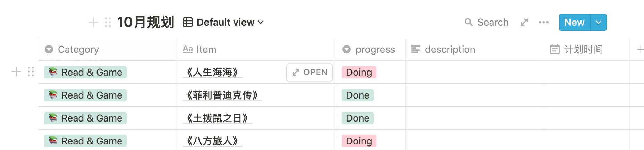
Task: Click the New button
Action: 575,22
